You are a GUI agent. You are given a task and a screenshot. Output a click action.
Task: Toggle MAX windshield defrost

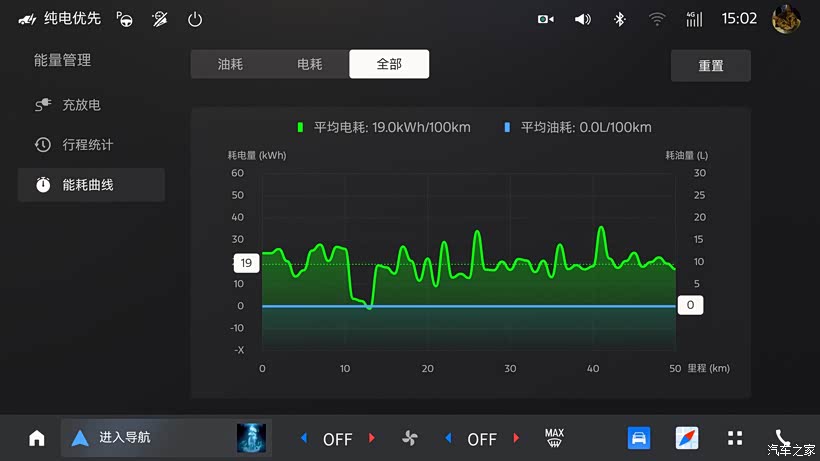point(554,438)
